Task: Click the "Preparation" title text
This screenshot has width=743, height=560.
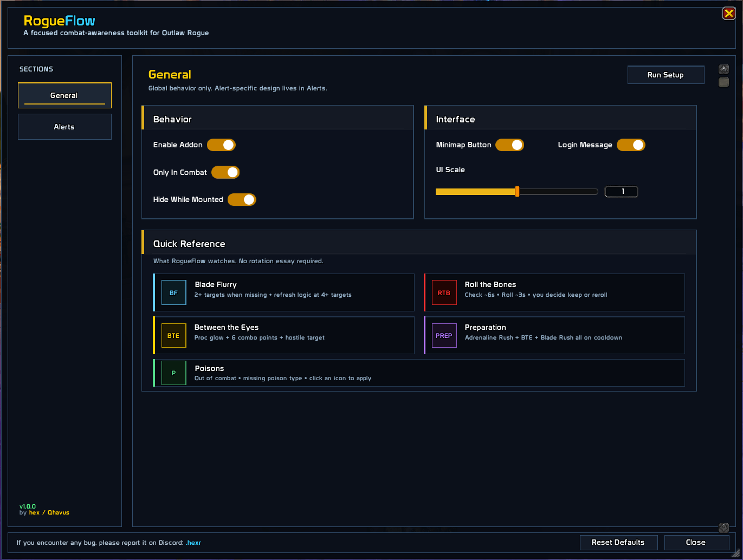Action: point(486,327)
